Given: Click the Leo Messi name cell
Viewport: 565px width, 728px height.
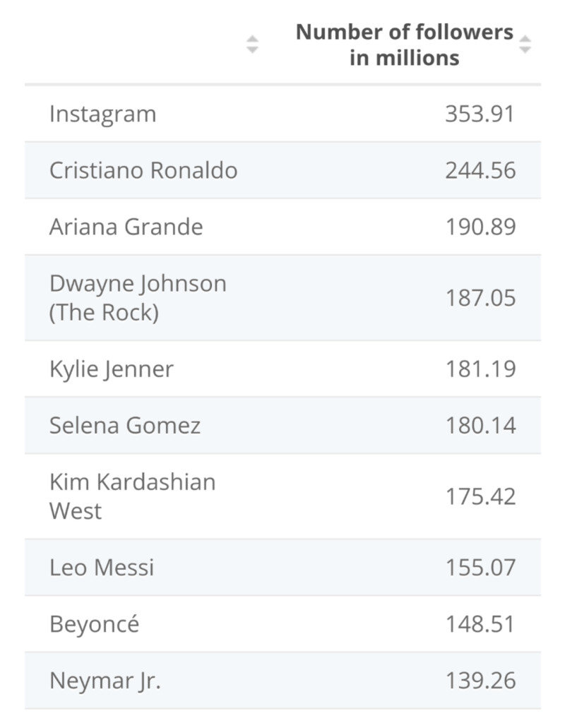Looking at the screenshot, I should tap(102, 568).
